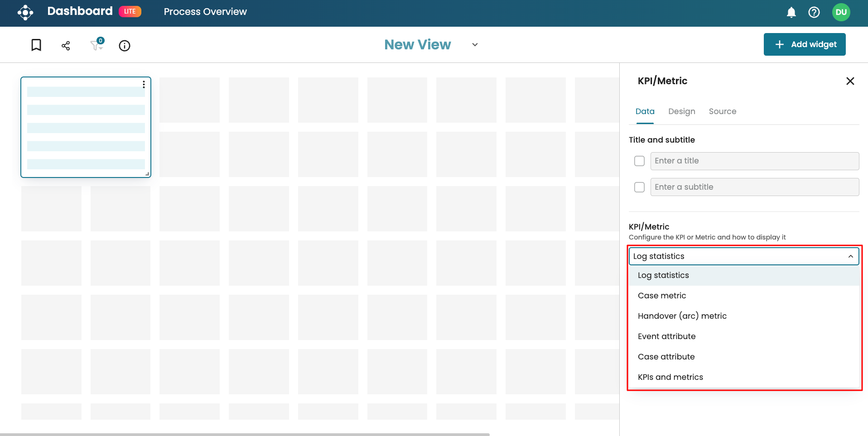This screenshot has height=436, width=868.
Task: Open widget three-dot options menu
Action: click(x=144, y=85)
